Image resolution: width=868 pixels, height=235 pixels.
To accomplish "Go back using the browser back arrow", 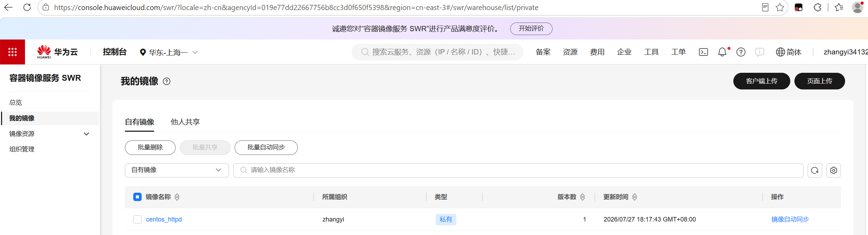I will click(8, 7).
